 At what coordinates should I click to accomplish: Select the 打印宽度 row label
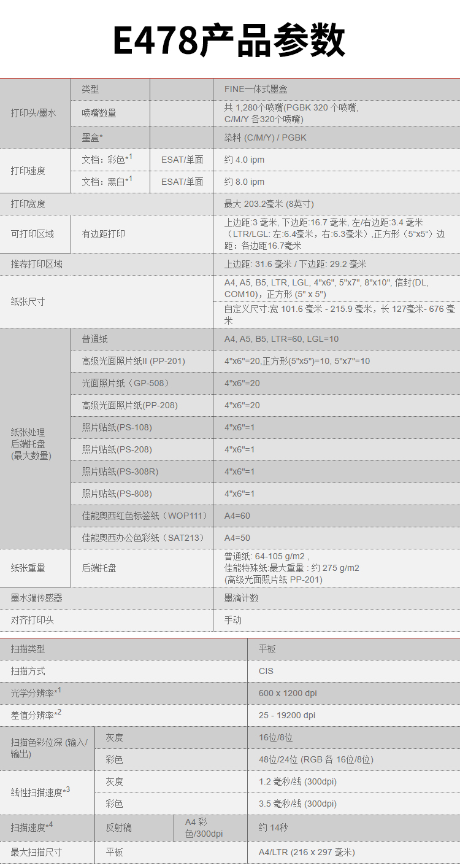pos(28,204)
